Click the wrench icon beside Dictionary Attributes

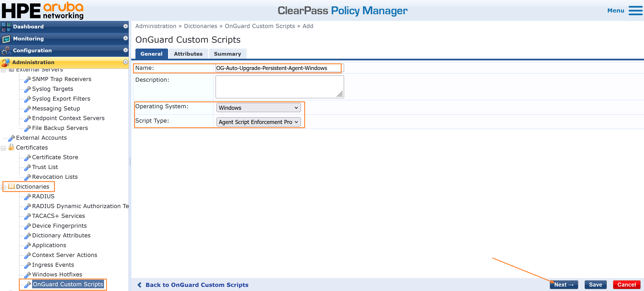point(27,236)
